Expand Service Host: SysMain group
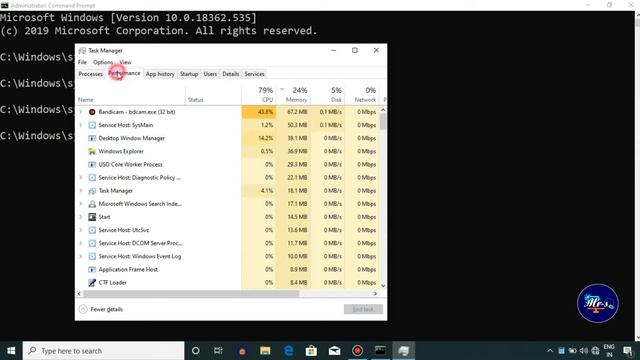Viewport: 640px width, 360px height. [x=81, y=125]
